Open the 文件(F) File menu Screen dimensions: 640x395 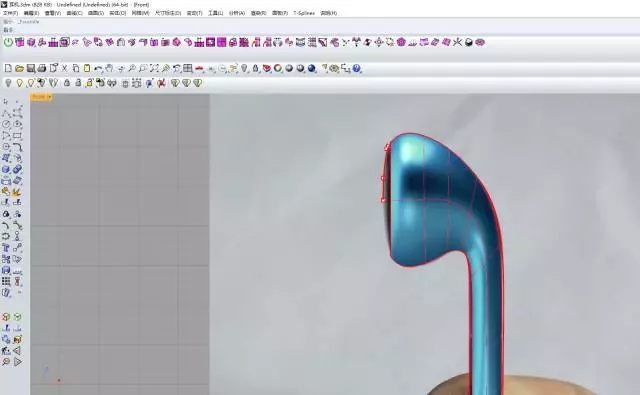click(11, 13)
